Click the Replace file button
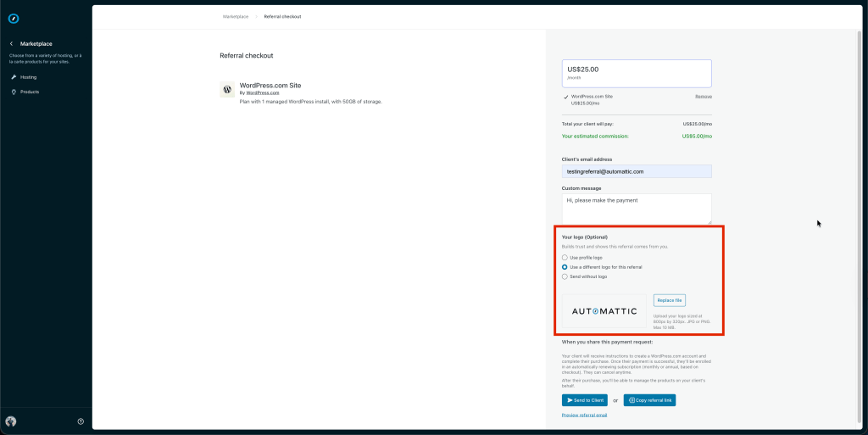The image size is (868, 435). point(669,300)
